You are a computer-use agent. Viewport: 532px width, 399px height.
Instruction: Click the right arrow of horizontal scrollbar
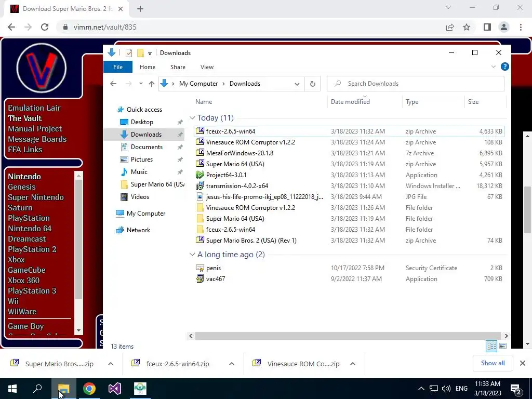pyautogui.click(x=506, y=336)
